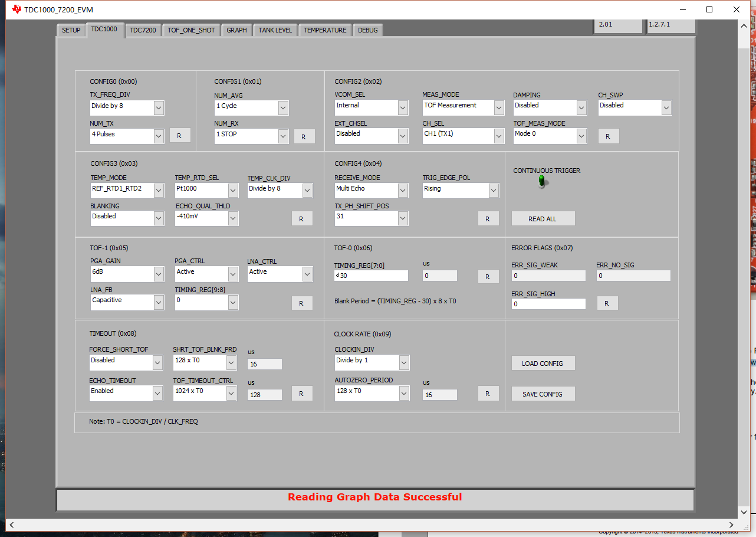Viewport: 756px width, 537px height.
Task: Go to the TOF_ONE_SHOT tab
Action: (x=191, y=30)
